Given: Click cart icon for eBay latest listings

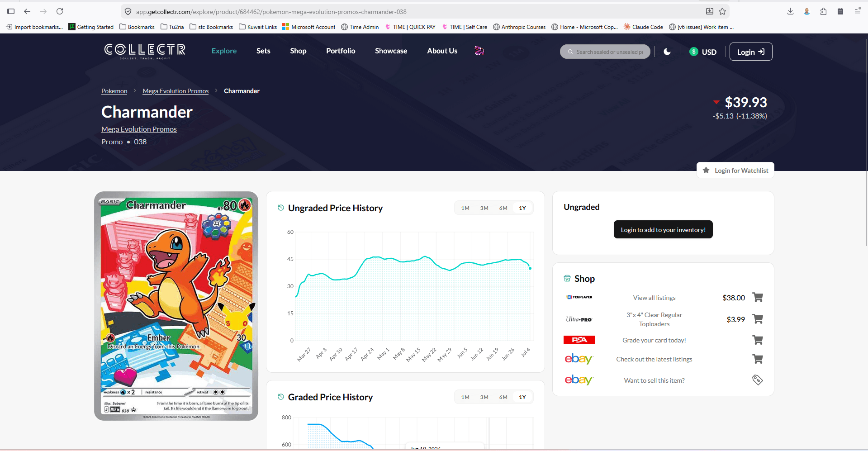Looking at the screenshot, I should pyautogui.click(x=758, y=359).
